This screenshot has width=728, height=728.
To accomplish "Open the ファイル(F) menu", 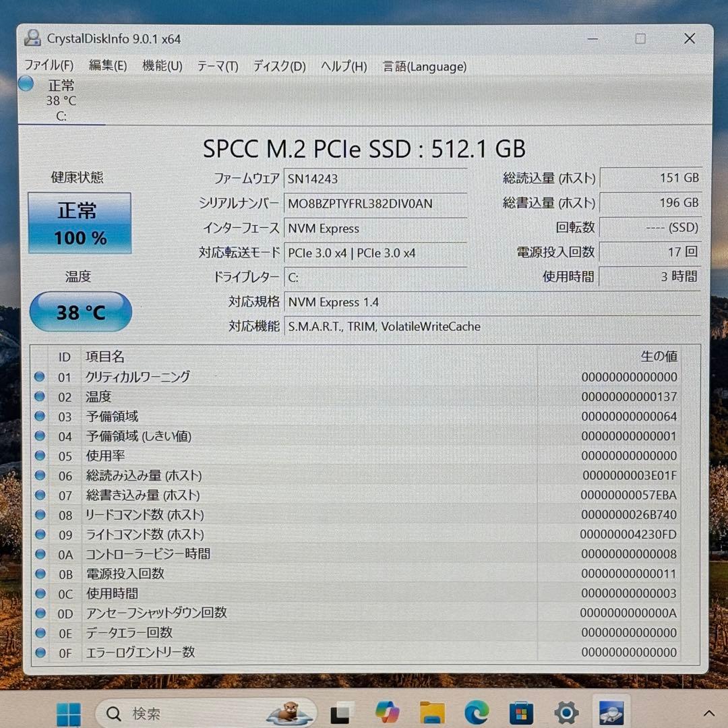I will coord(49,65).
